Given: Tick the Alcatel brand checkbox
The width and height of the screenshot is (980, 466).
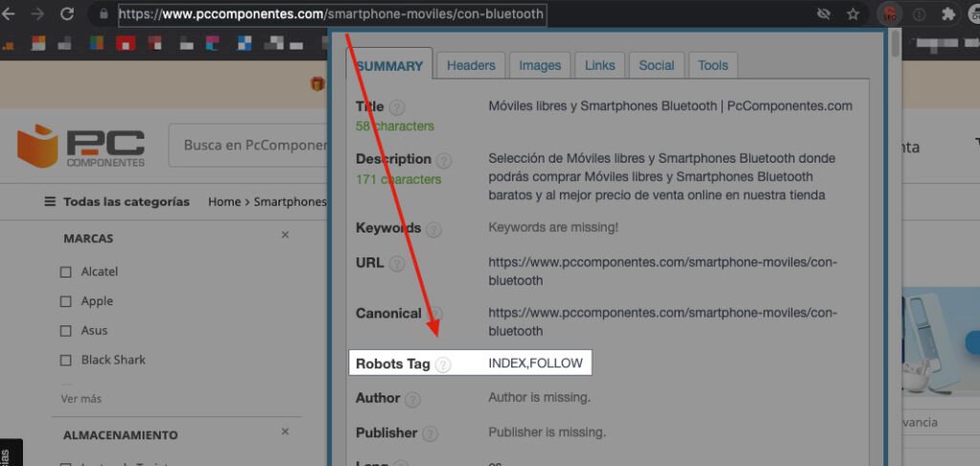Looking at the screenshot, I should tap(66, 273).
